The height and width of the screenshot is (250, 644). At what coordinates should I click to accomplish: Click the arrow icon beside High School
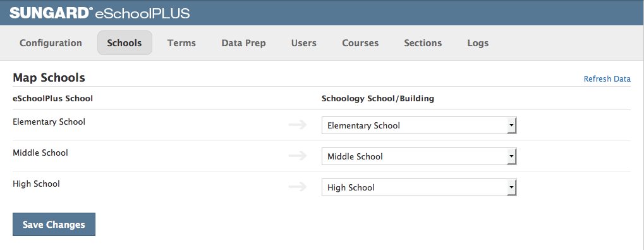click(298, 187)
